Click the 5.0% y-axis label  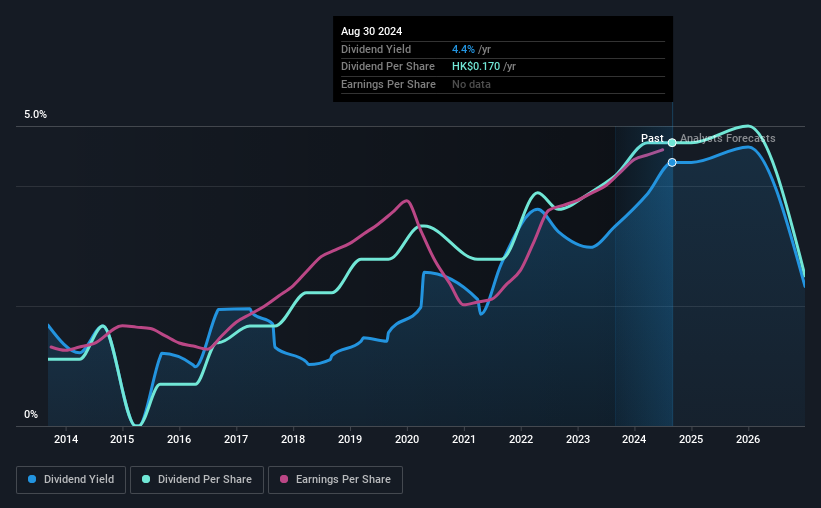(x=35, y=115)
